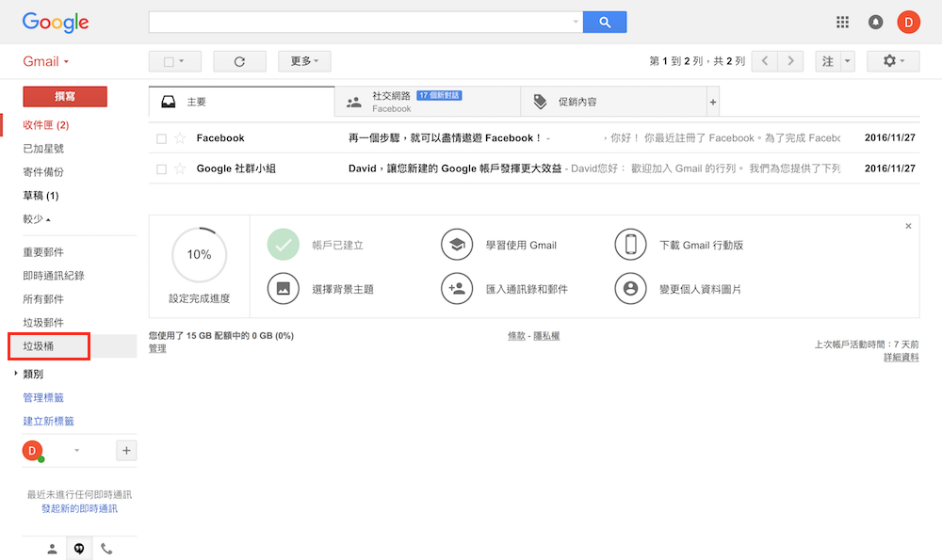
Task: Open the notifications bell
Action: point(875,22)
